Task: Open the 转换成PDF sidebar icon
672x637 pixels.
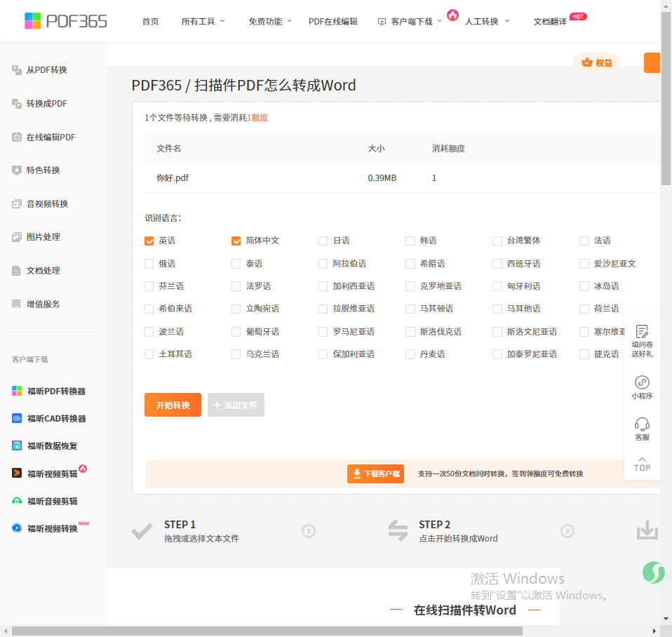Action: coord(17,104)
